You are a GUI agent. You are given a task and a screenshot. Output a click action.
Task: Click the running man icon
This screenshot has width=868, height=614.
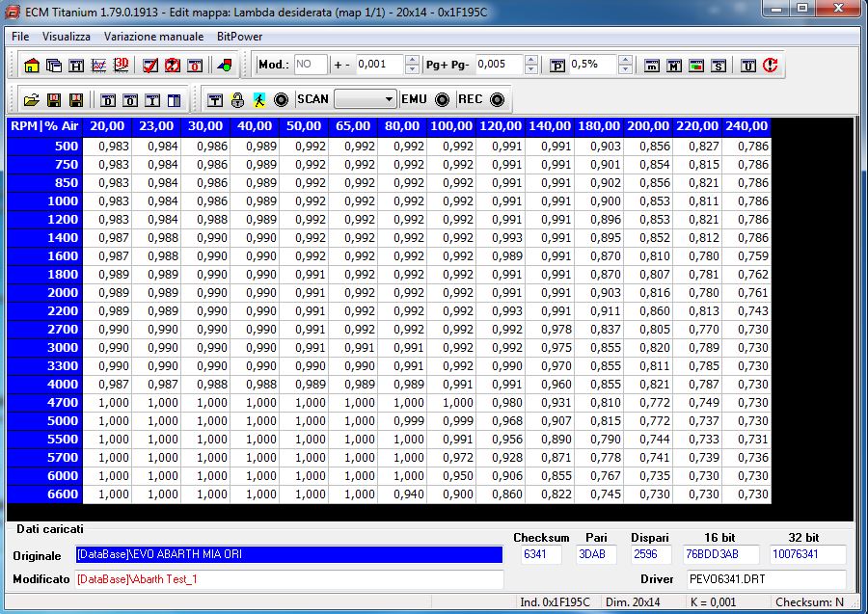pyautogui.click(x=259, y=100)
